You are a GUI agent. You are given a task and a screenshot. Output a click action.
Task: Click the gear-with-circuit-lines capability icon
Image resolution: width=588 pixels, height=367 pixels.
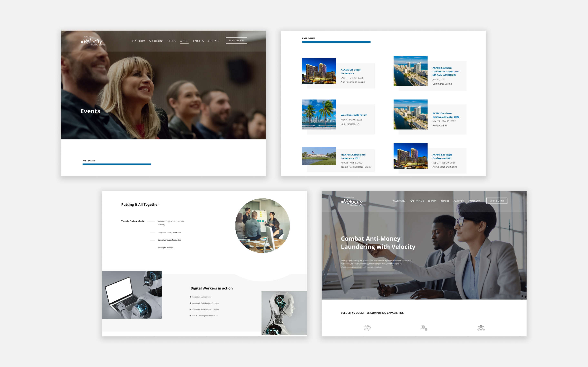tap(367, 328)
